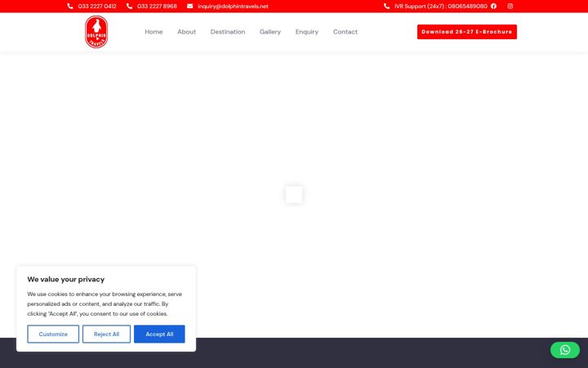588x368 pixels.
Task: Go to the Home menu item
Action: coord(154,32)
